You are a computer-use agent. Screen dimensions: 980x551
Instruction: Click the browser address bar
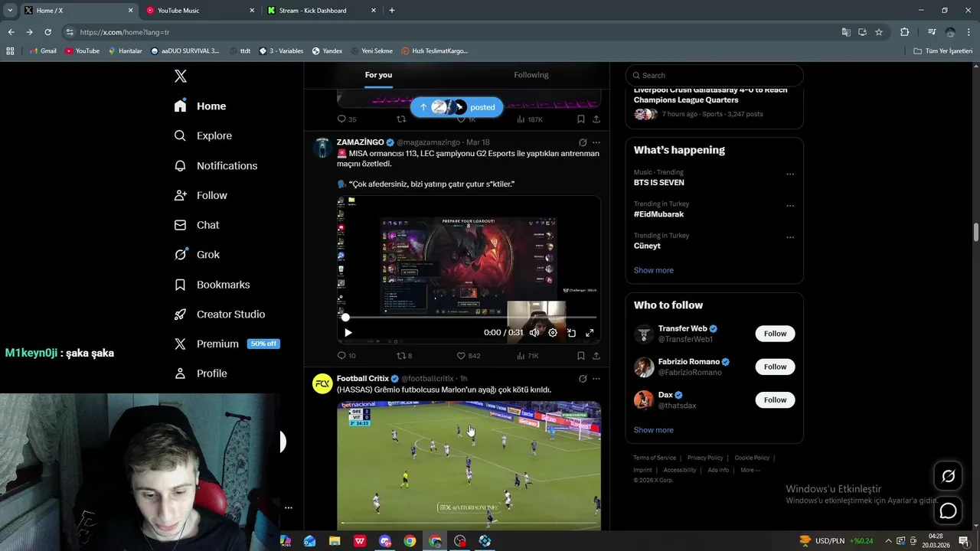pos(452,32)
